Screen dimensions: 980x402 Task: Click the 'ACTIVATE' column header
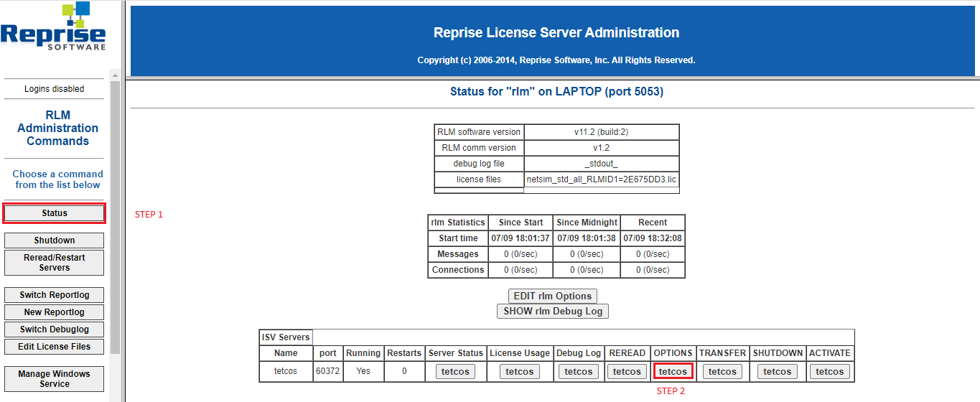[x=830, y=353]
